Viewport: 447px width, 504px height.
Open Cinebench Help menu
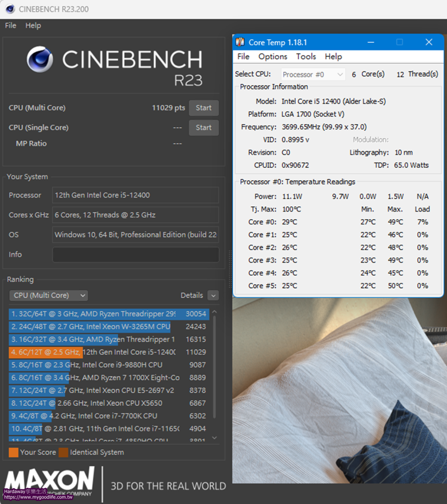tap(33, 26)
